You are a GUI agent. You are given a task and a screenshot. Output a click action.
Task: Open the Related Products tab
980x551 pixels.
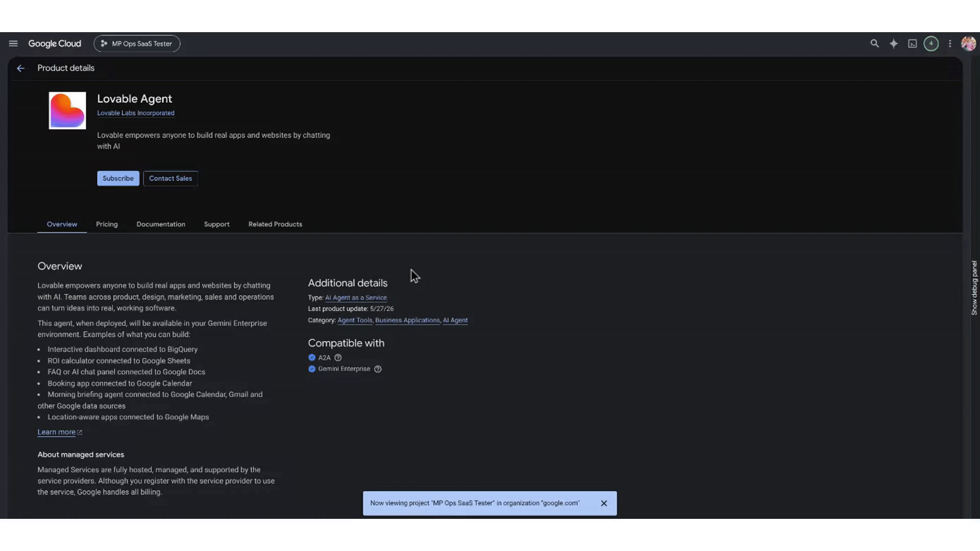point(275,224)
